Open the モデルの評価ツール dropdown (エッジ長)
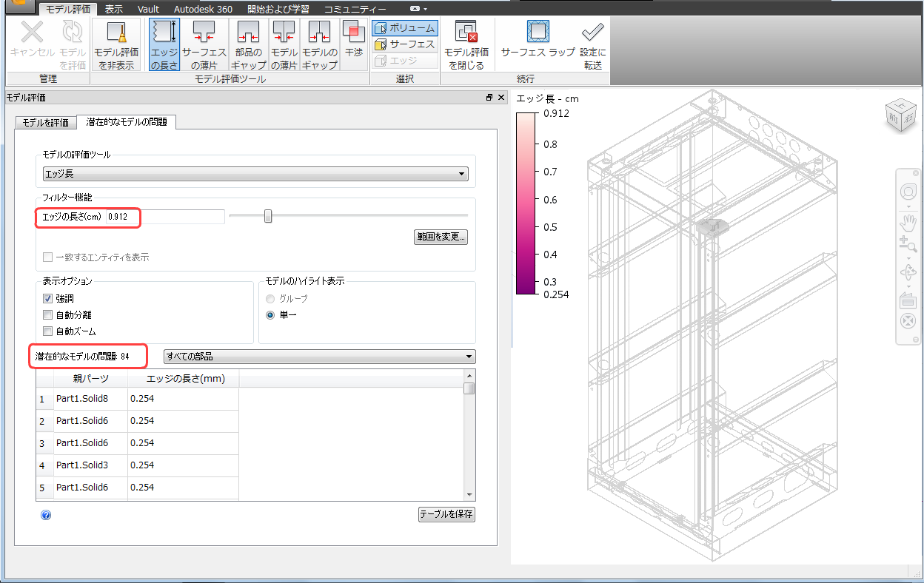The height and width of the screenshot is (583, 924). pos(255,175)
